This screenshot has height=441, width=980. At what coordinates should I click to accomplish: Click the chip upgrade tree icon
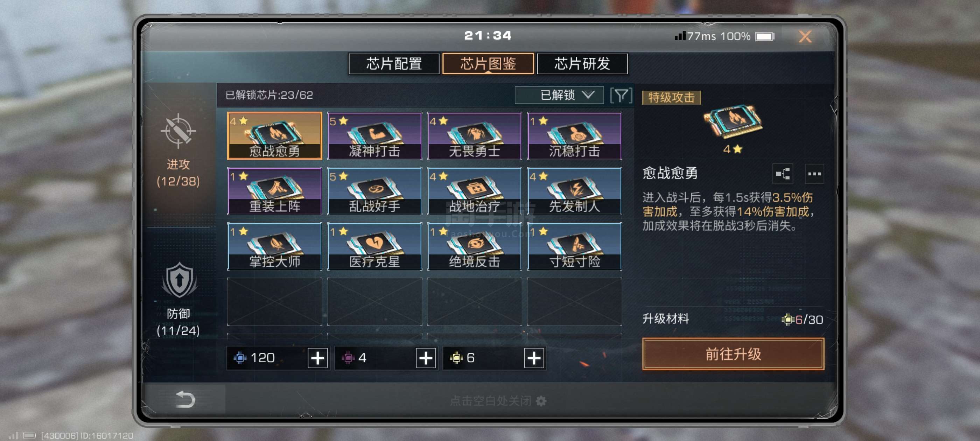[782, 174]
